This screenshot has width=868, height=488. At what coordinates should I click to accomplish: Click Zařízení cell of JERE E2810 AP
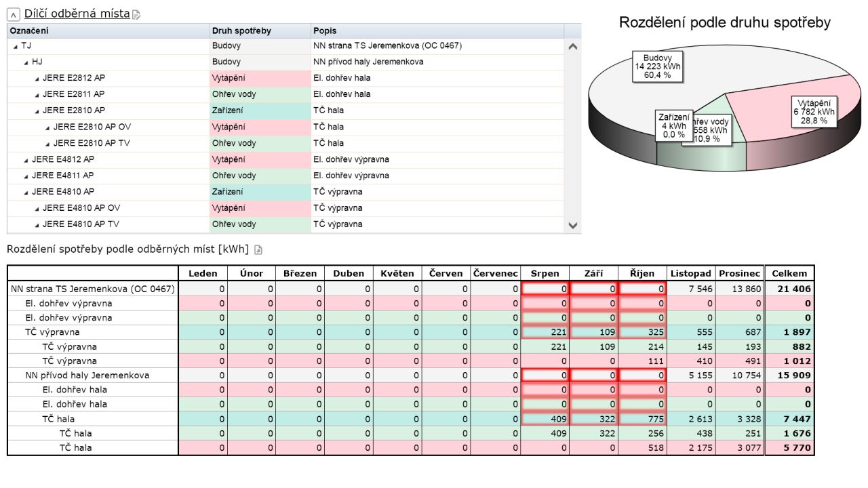point(260,110)
